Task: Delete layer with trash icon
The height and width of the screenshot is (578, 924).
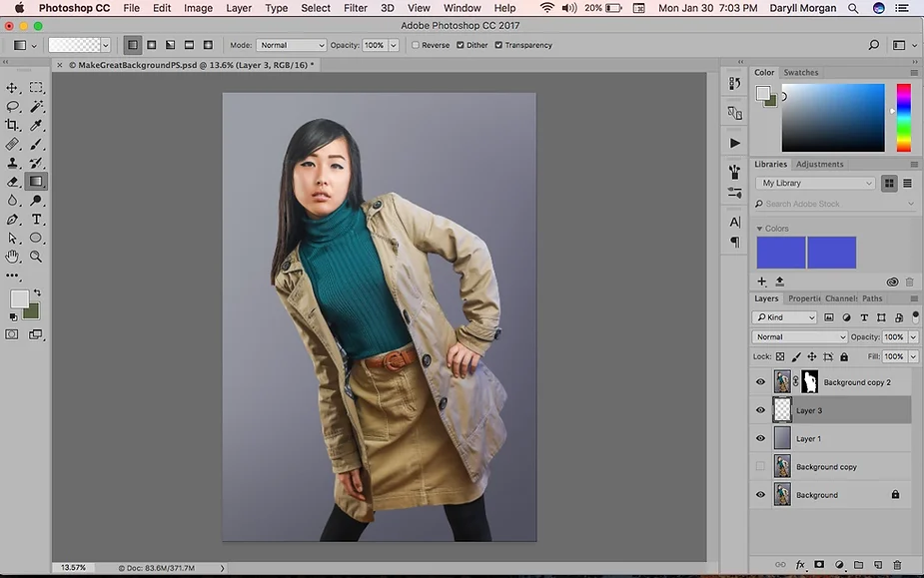Action: click(x=897, y=564)
